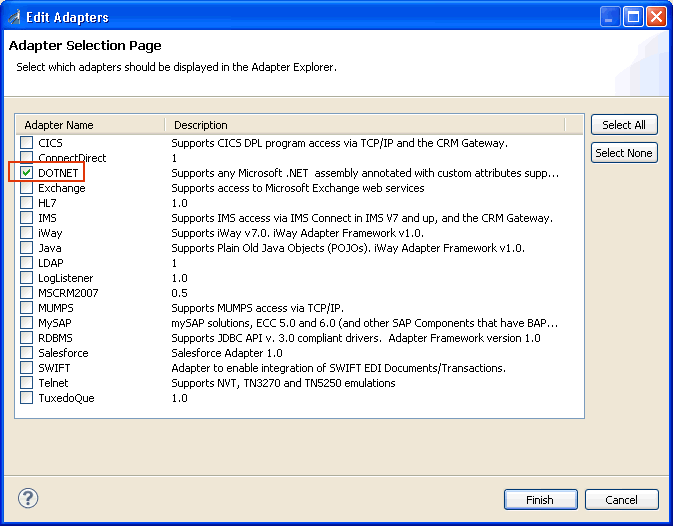Click the Edit Adapters title bar icon
Viewport: 673px width, 526px height.
[13, 17]
